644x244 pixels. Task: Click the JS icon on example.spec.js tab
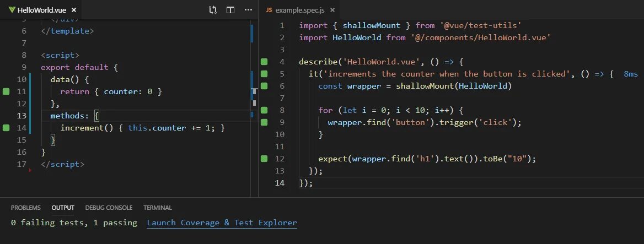click(269, 10)
